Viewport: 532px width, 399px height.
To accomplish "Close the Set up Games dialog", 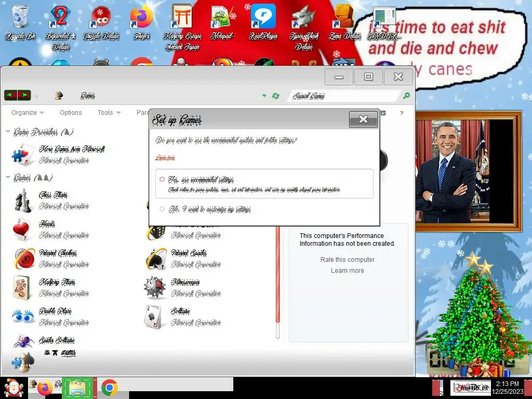I will tap(363, 119).
